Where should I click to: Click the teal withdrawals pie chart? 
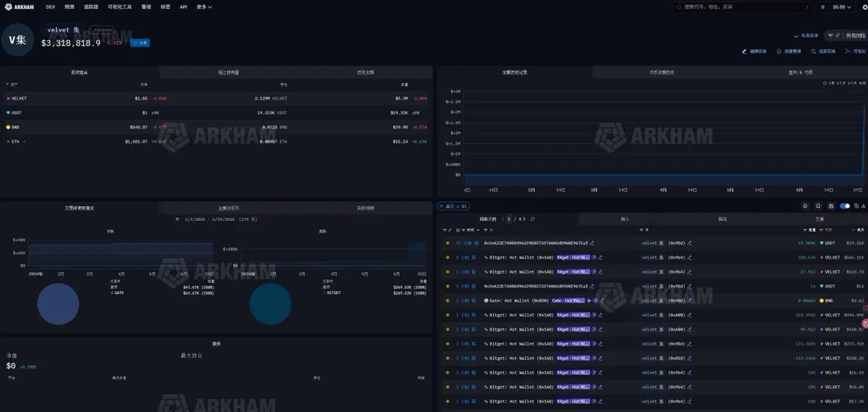[271, 304]
